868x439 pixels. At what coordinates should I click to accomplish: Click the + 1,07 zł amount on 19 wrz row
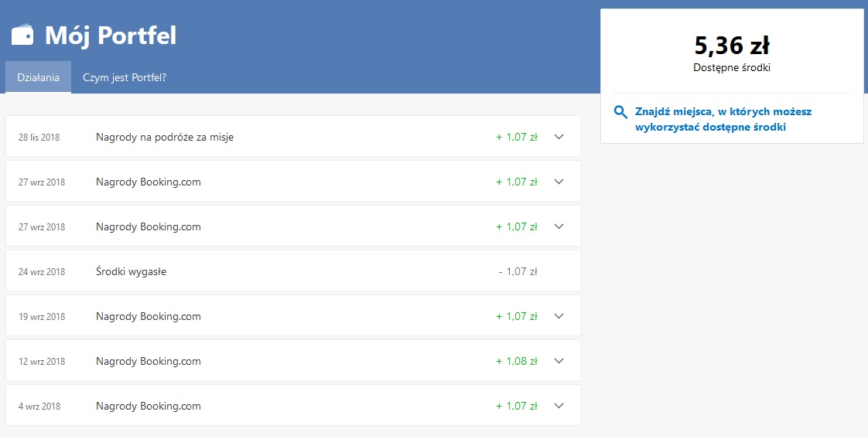click(517, 316)
